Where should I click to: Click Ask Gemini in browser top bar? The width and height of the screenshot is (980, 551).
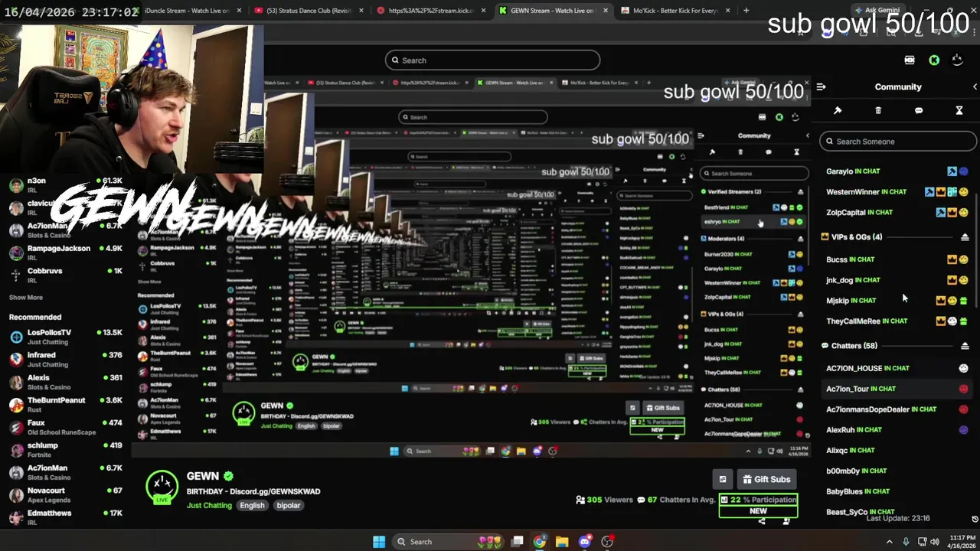point(877,11)
